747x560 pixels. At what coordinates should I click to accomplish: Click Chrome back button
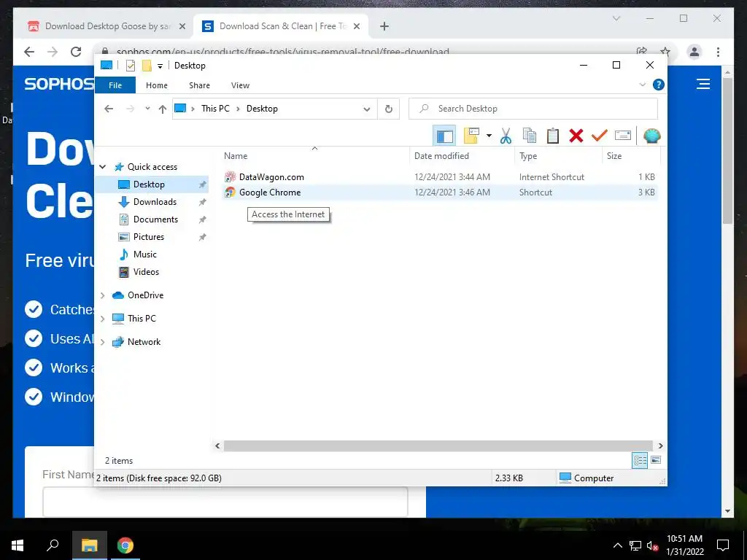pyautogui.click(x=29, y=52)
